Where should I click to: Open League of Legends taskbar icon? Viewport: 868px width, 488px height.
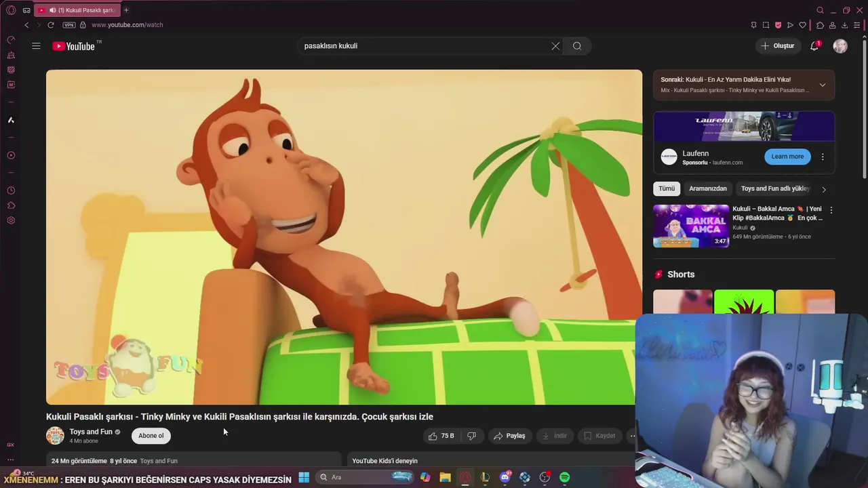pos(485,477)
